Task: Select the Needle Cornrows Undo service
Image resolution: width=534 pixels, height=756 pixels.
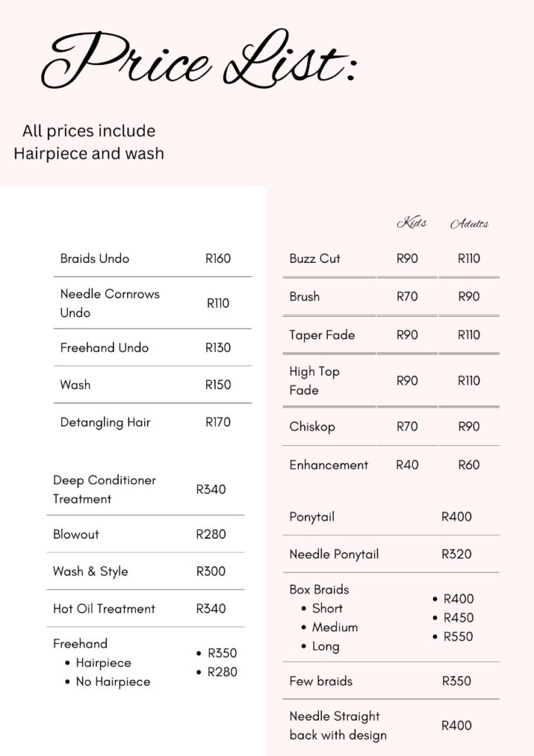Action: coord(109,303)
